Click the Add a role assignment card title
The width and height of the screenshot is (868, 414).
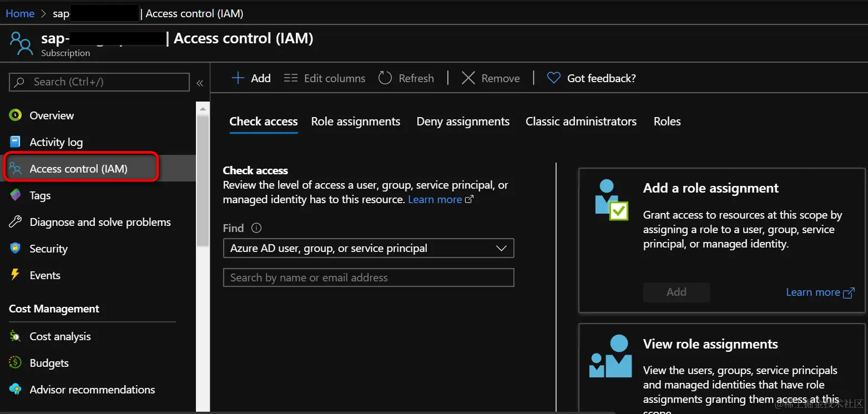(711, 188)
